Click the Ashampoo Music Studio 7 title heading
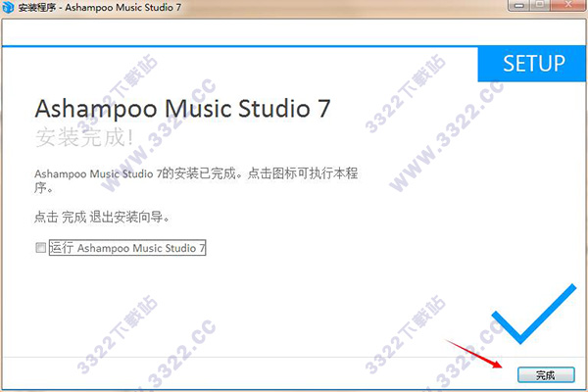 pos(182,109)
